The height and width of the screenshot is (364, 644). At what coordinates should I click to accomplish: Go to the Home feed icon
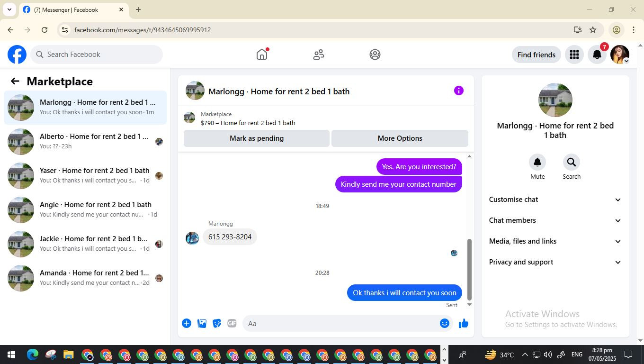click(262, 55)
